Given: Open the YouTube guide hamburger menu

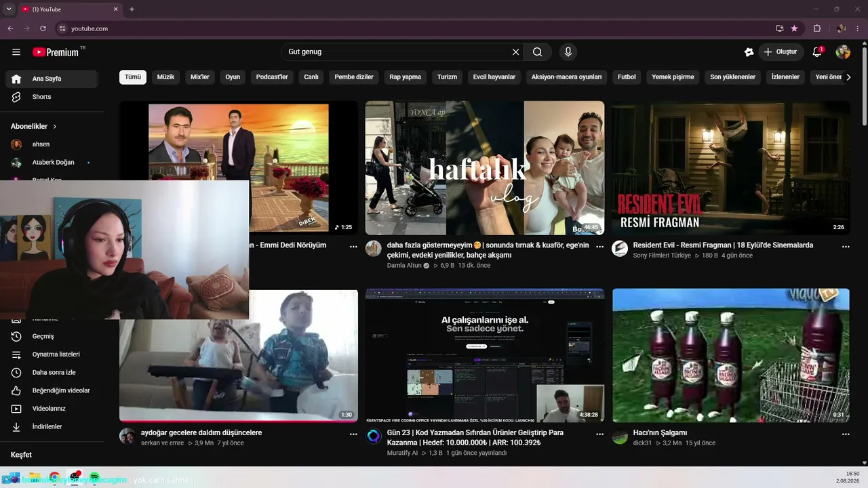Looking at the screenshot, I should pos(16,52).
